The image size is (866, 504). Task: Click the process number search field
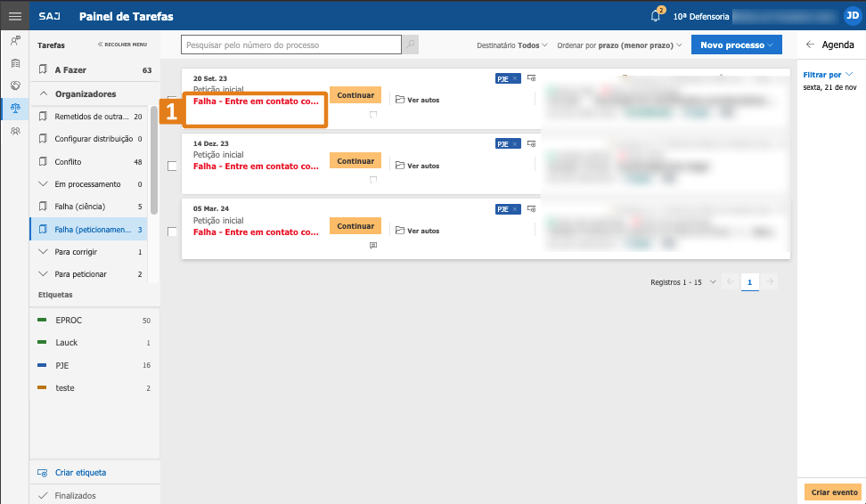[290, 45]
